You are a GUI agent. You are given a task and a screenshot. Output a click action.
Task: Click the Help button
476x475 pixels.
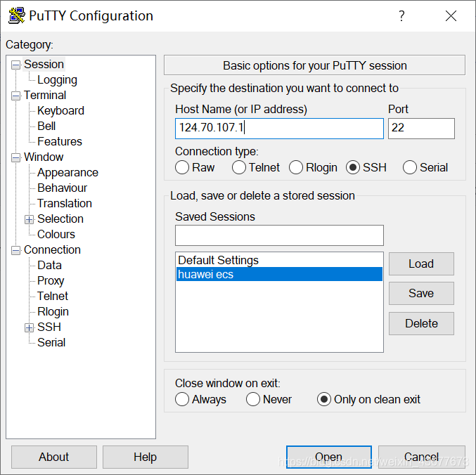click(x=146, y=457)
